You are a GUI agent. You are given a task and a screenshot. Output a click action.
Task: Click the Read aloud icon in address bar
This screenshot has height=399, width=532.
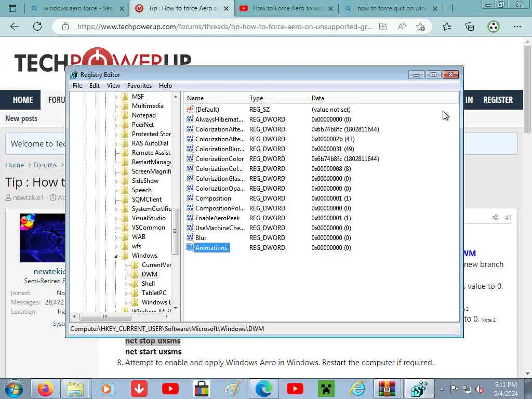(402, 26)
